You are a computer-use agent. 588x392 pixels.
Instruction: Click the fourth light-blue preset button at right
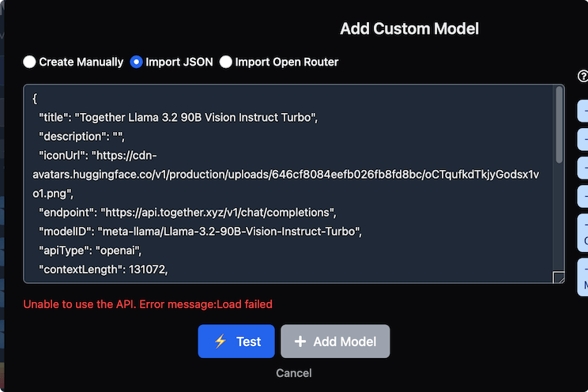pyautogui.click(x=582, y=197)
